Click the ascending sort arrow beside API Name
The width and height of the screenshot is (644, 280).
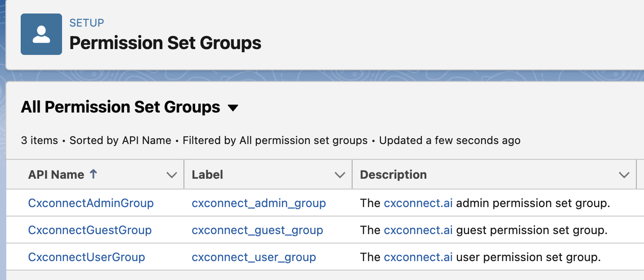93,174
